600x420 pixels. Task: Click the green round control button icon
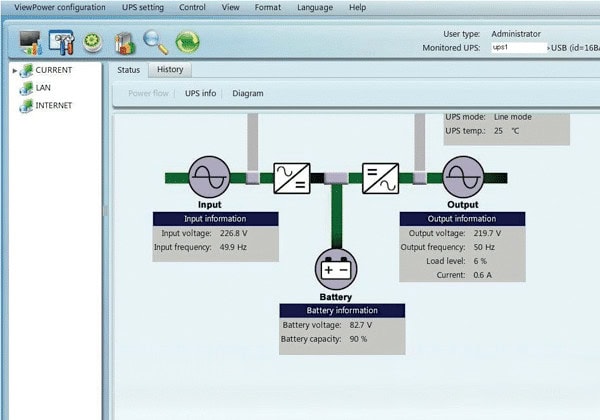[93, 42]
